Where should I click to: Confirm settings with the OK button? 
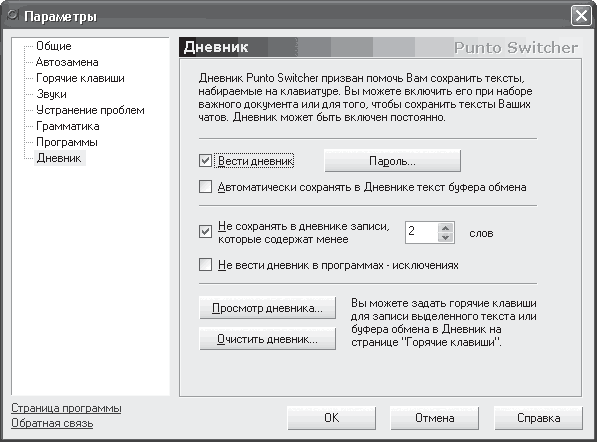pos(332,418)
